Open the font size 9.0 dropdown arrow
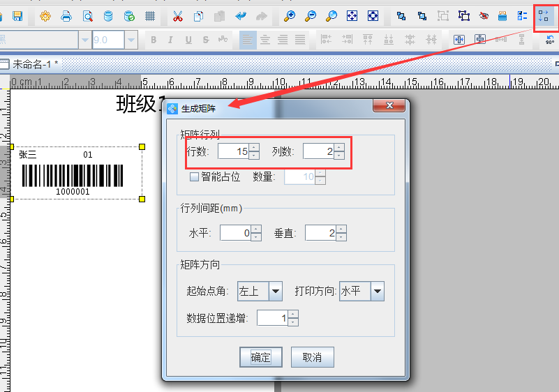The width and height of the screenshot is (559, 392). (x=131, y=40)
